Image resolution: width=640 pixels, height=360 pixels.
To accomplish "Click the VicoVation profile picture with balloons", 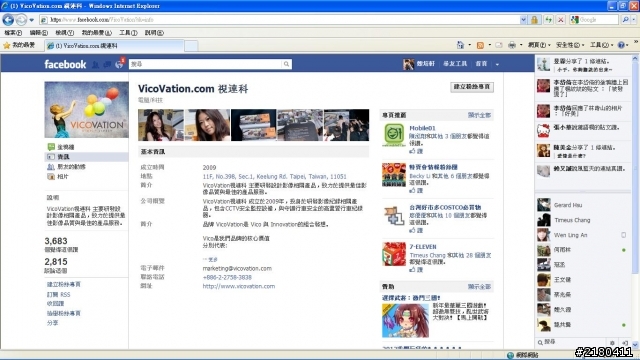I will pyautogui.click(x=86, y=109).
